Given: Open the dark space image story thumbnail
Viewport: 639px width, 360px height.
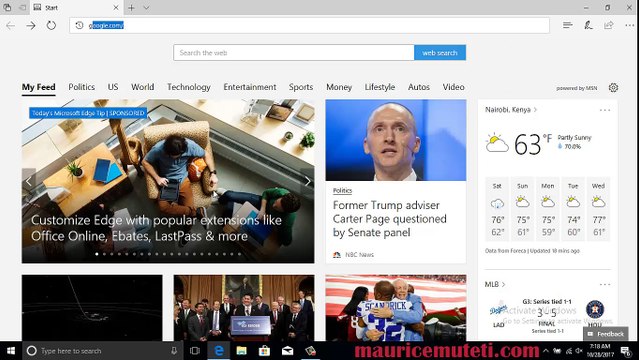Looking at the screenshot, I should pos(92,308).
